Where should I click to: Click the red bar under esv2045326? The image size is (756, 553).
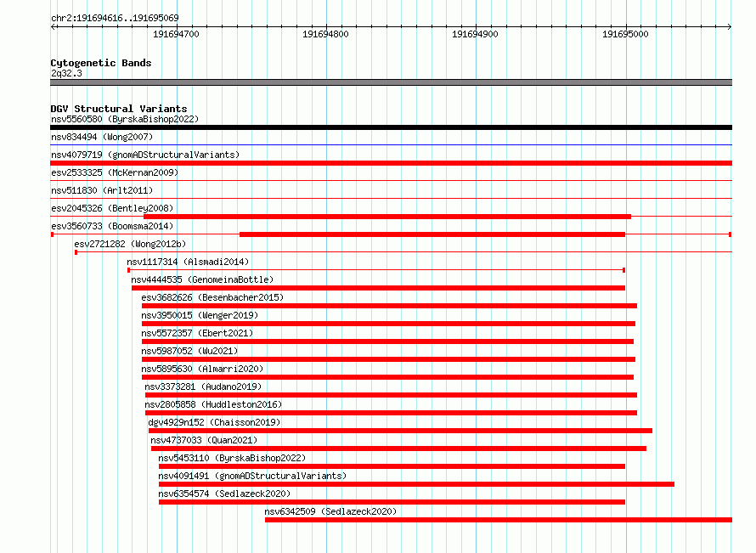(x=387, y=217)
